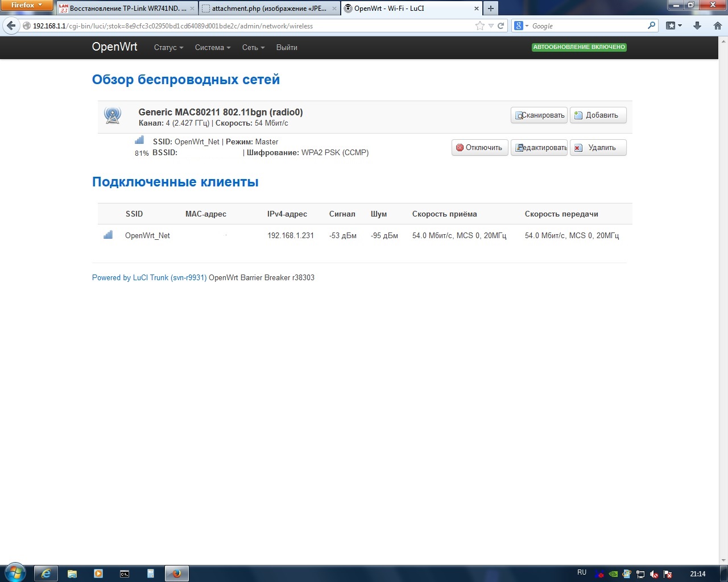The width and height of the screenshot is (728, 582).
Task: Open the Firefox application menu button
Action: [26, 6]
